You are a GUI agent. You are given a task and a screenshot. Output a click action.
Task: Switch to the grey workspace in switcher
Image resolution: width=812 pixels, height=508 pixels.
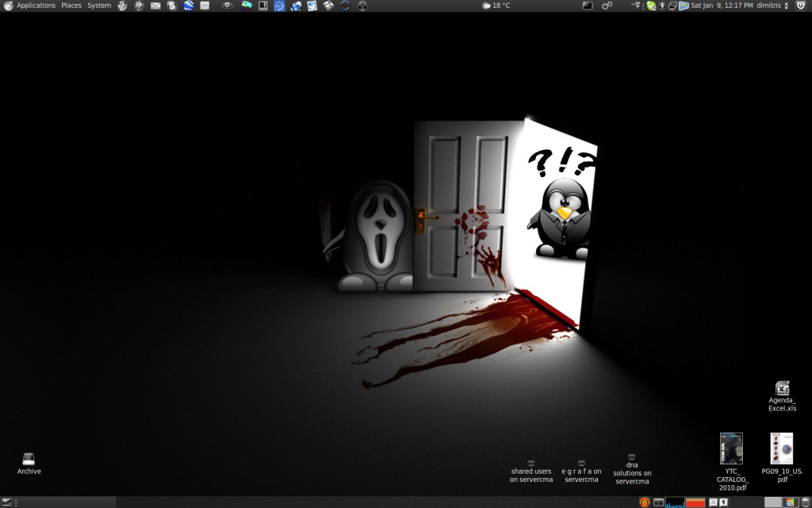coord(772,502)
